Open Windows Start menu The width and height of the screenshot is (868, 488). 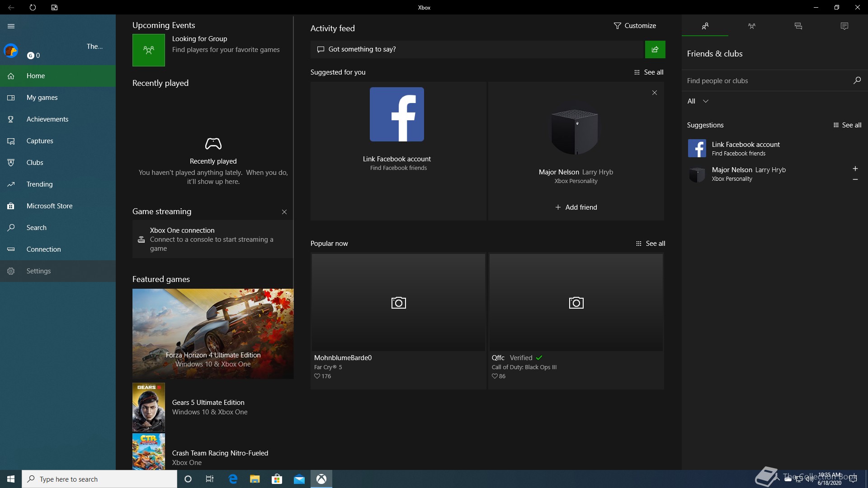pyautogui.click(x=11, y=479)
